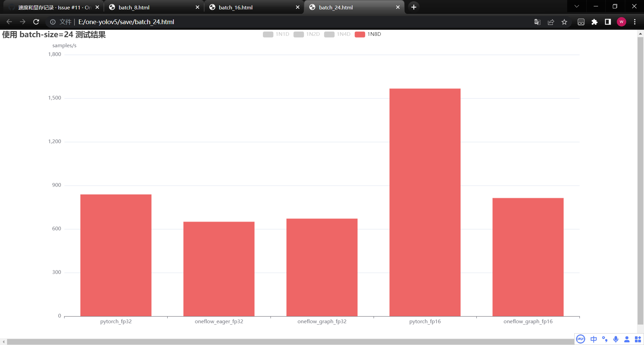Switch to the 速度和显存记录 Issue #11 tab
644x345 pixels.
pyautogui.click(x=54, y=7)
